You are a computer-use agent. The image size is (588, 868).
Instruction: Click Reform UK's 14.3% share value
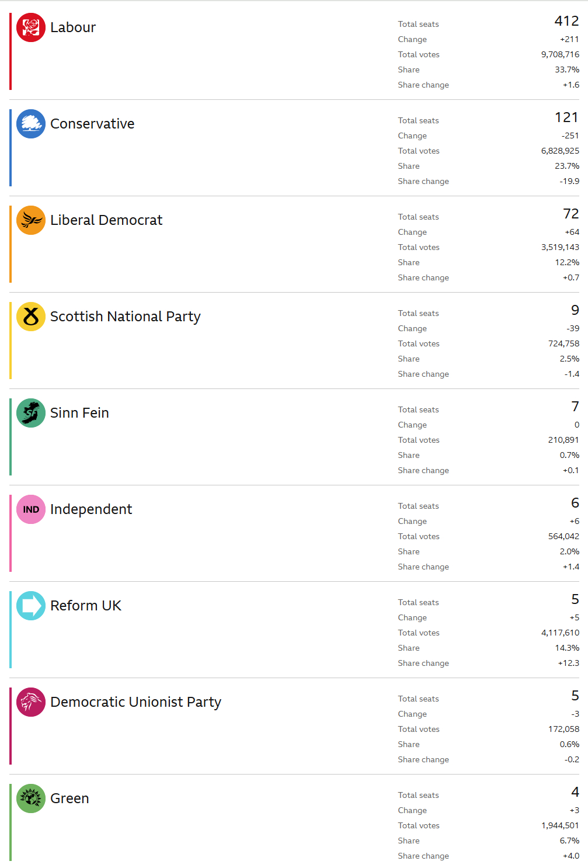[567, 648]
